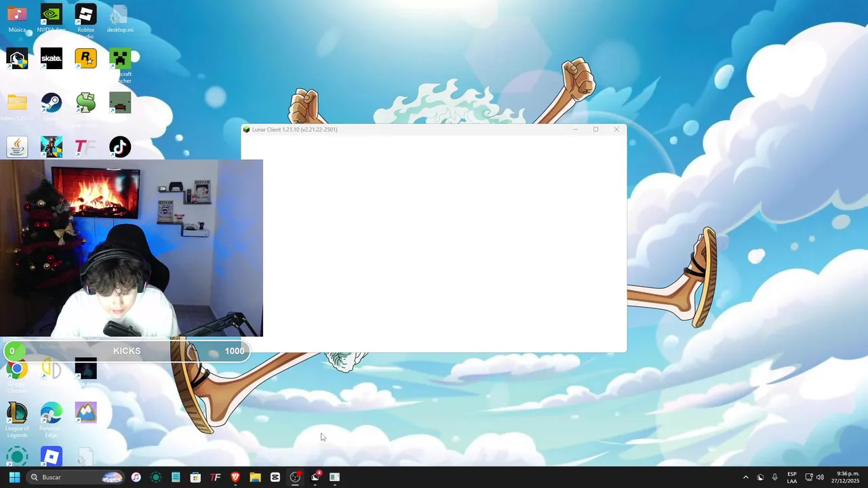Minimize the Lunar Client window
This screenshot has width=868, height=488.
point(575,129)
